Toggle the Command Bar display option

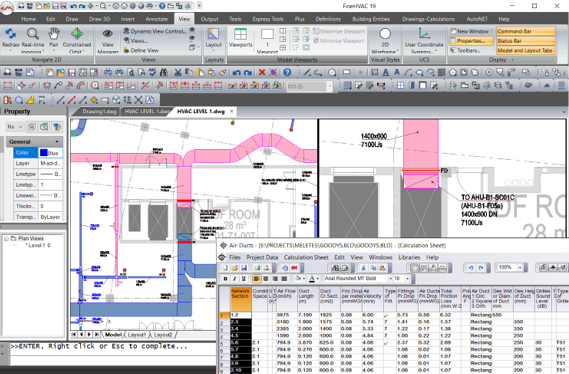pos(525,31)
